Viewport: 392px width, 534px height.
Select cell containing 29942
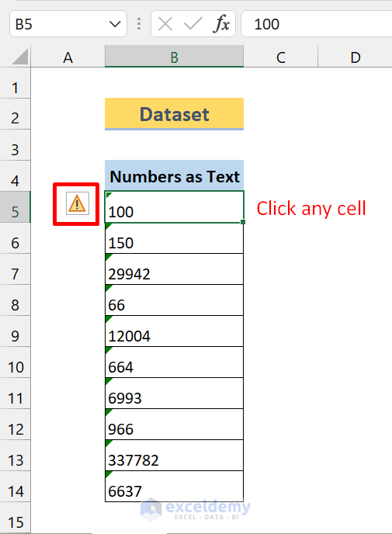[x=174, y=269]
